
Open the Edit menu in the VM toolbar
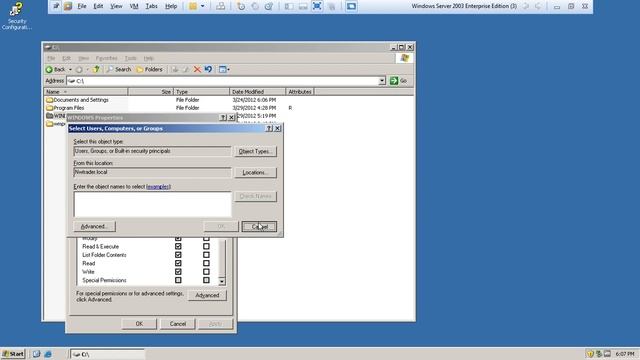coord(98,6)
